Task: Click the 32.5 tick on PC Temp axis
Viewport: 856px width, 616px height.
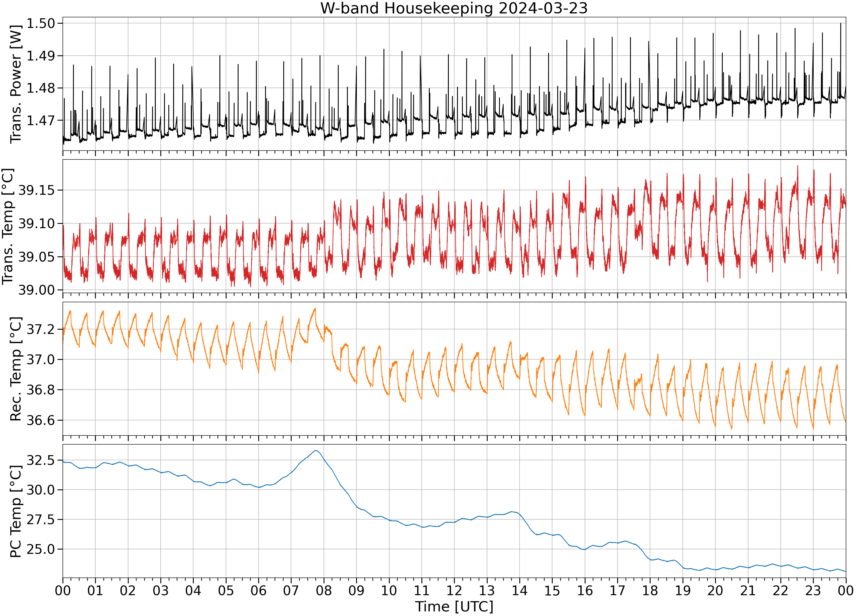Action: [41, 460]
